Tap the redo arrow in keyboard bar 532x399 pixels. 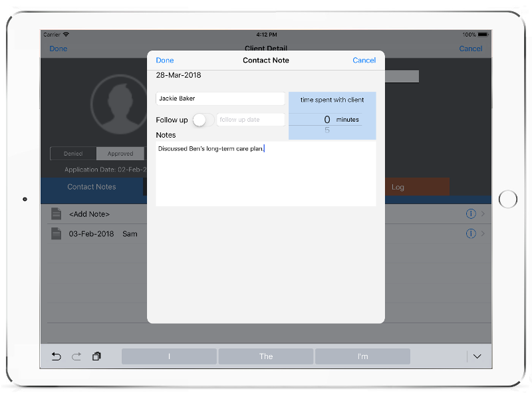[76, 356]
